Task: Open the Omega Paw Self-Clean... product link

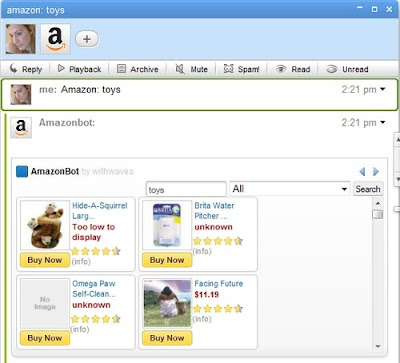Action: coord(94,289)
